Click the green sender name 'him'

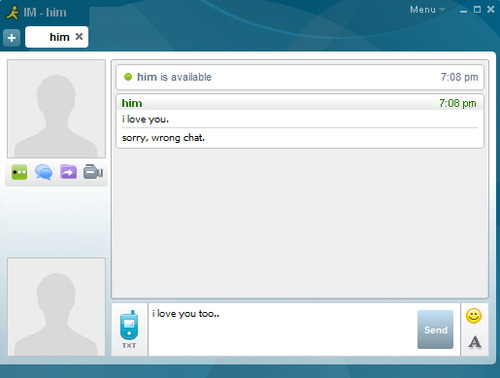pyautogui.click(x=132, y=103)
